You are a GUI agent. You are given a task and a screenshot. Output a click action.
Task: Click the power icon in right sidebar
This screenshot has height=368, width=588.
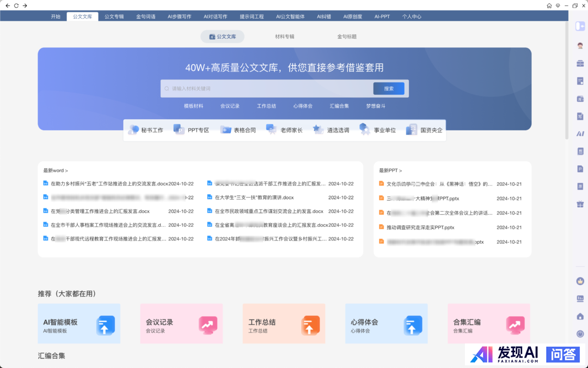point(580,334)
